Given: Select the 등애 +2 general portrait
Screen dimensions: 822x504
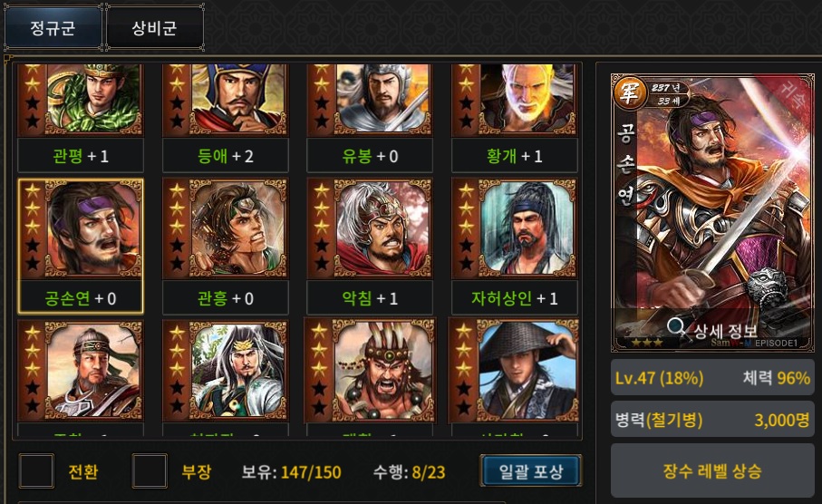Looking at the screenshot, I should coord(225,118).
